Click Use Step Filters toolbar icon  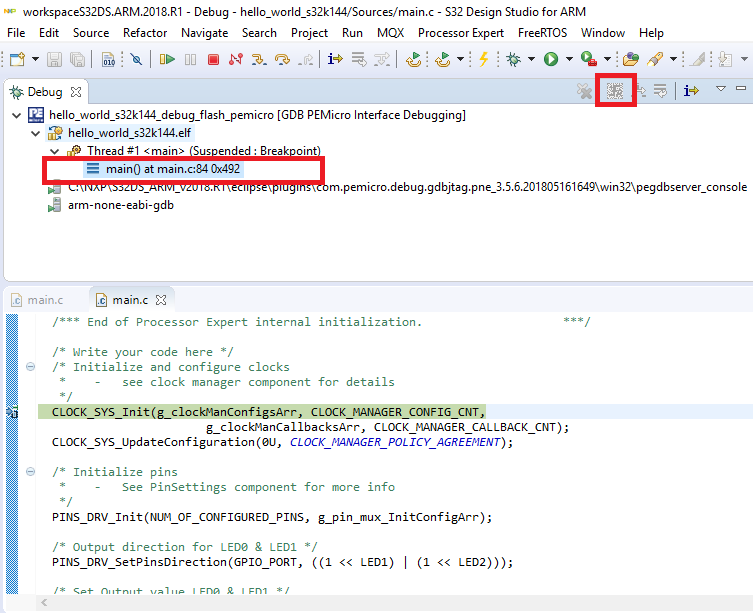click(382, 59)
